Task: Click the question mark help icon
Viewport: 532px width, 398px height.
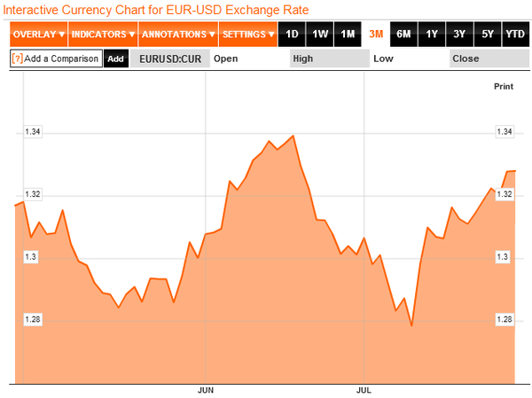Action: [17, 59]
